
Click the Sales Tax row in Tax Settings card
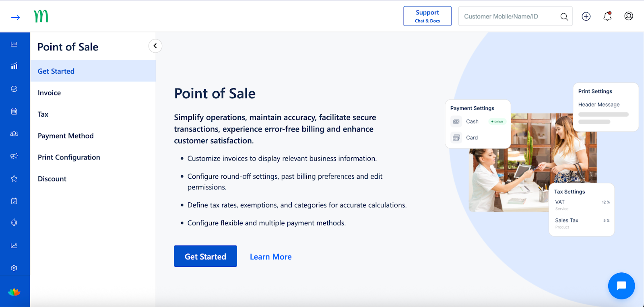pyautogui.click(x=582, y=223)
